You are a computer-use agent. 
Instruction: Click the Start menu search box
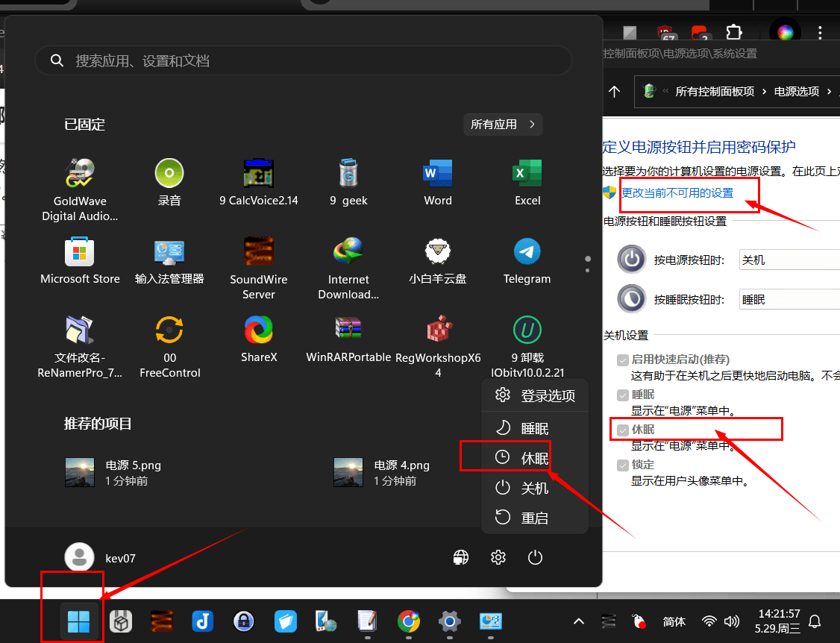click(304, 61)
